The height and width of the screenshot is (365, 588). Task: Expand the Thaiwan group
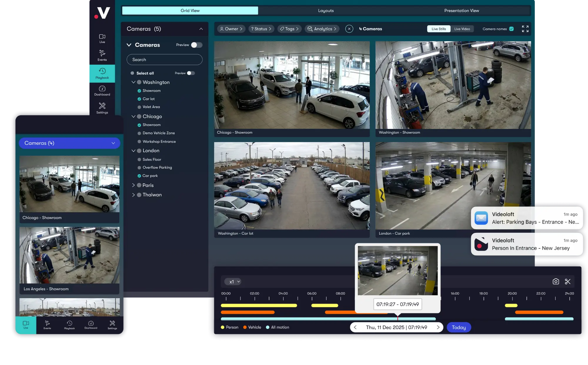(x=133, y=195)
